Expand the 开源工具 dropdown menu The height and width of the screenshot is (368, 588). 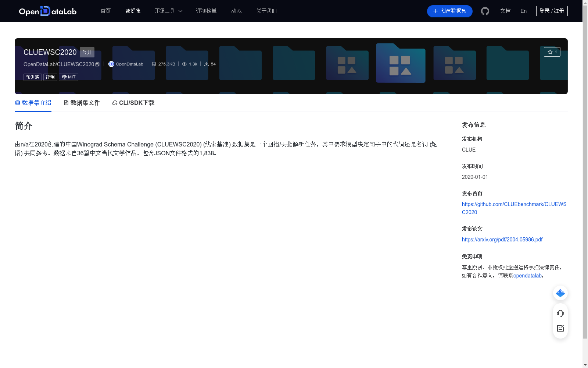click(168, 11)
